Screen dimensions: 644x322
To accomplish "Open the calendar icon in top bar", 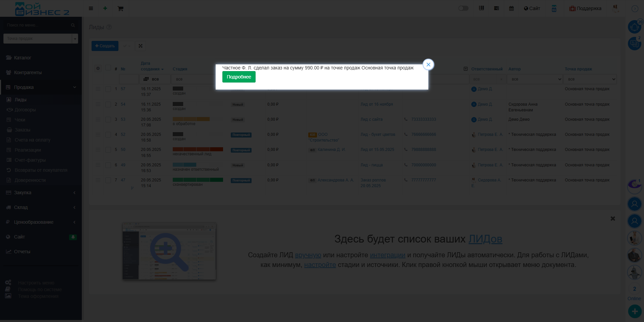I will point(511,8).
